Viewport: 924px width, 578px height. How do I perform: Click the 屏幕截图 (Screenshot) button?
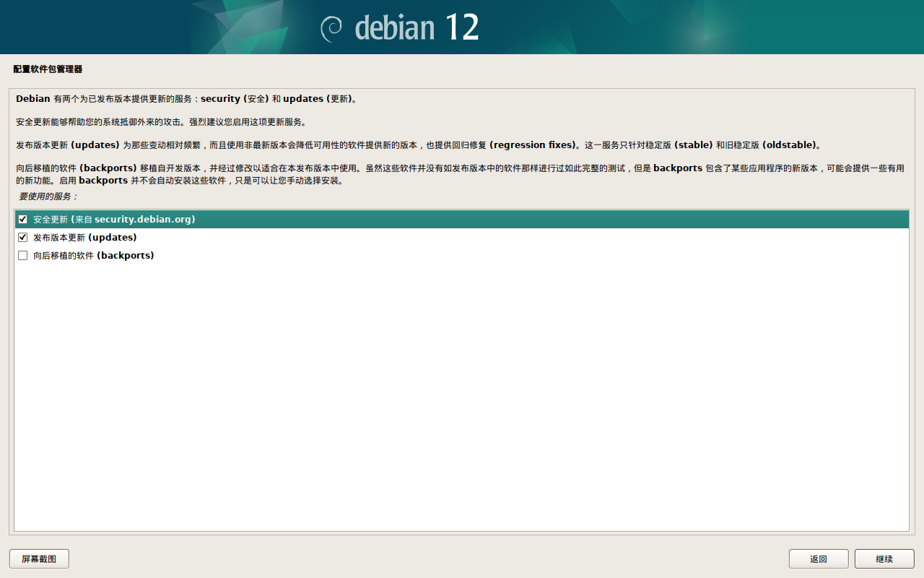pyautogui.click(x=39, y=558)
